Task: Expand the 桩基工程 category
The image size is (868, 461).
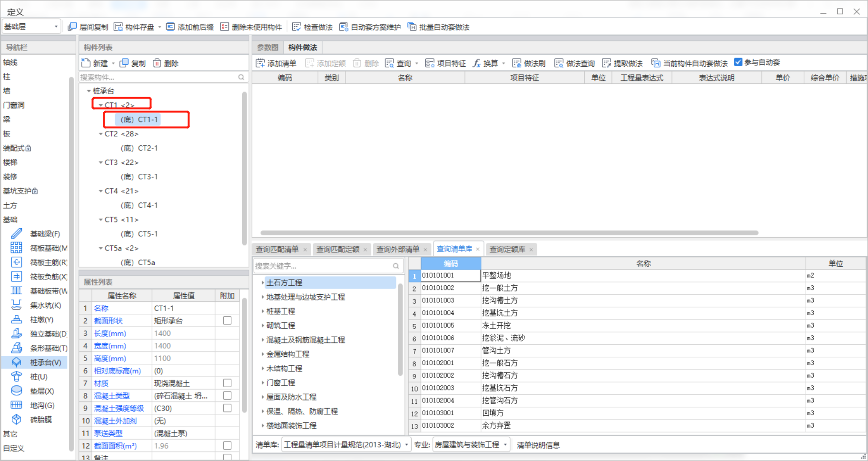Action: (x=263, y=311)
